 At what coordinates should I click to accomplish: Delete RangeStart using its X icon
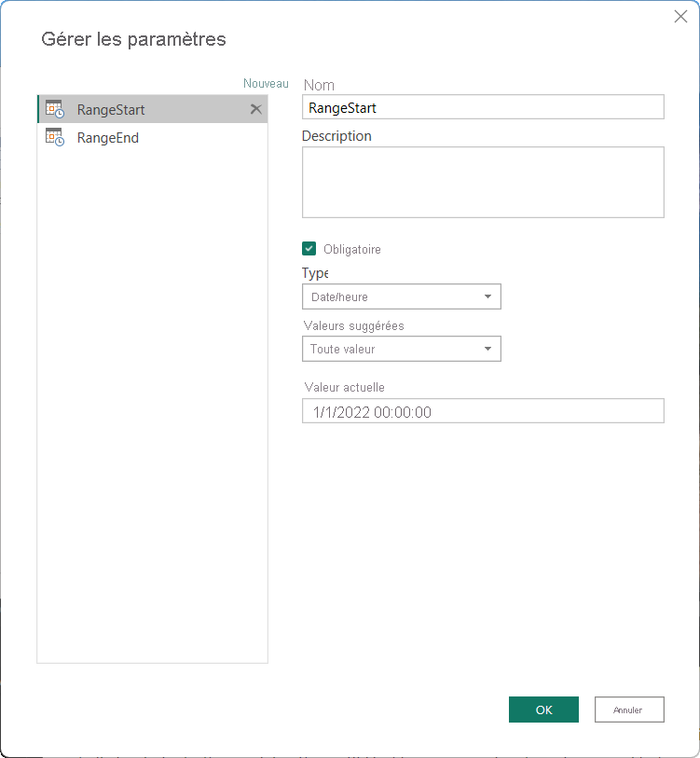255,109
